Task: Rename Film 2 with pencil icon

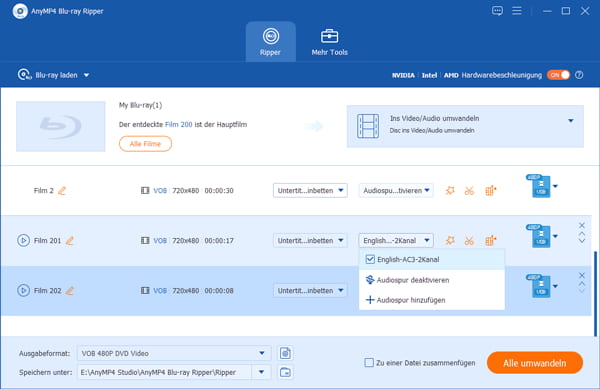Action: pyautogui.click(x=62, y=190)
